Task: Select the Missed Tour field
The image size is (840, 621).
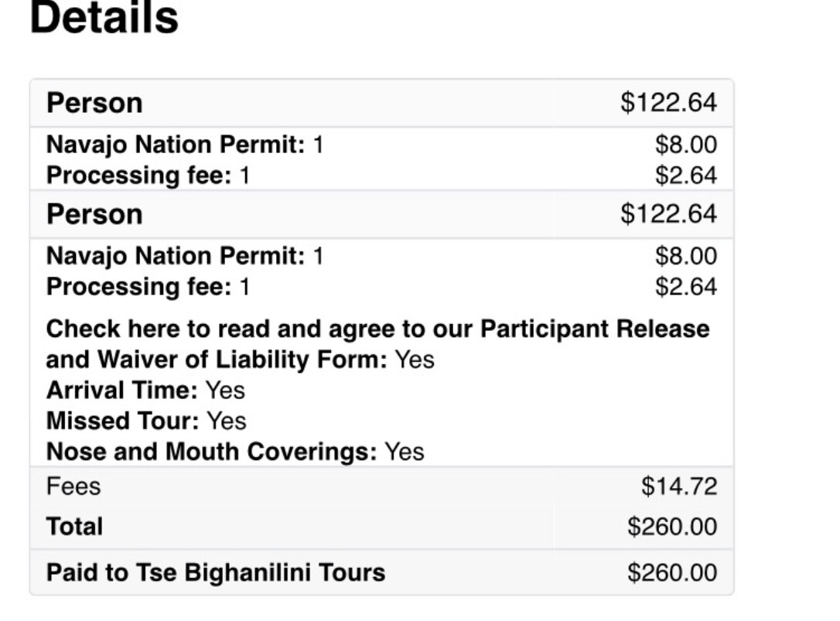Action: coord(146,421)
